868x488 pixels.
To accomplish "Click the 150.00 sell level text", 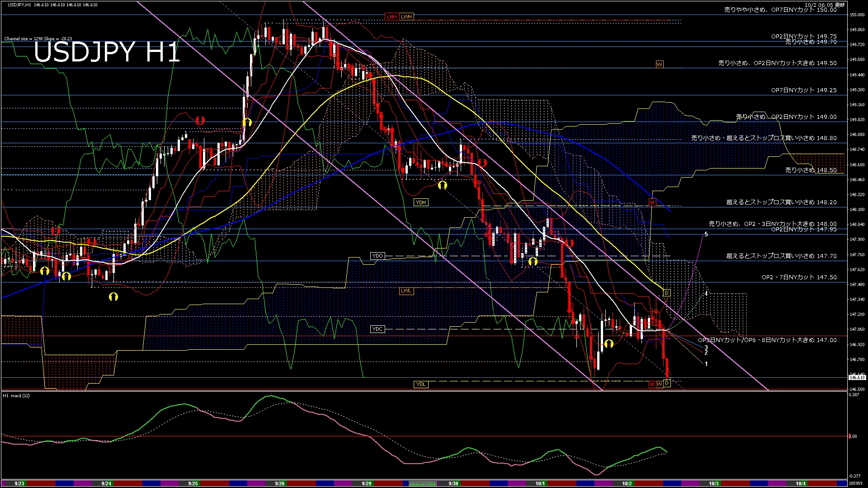I will tap(780, 9).
